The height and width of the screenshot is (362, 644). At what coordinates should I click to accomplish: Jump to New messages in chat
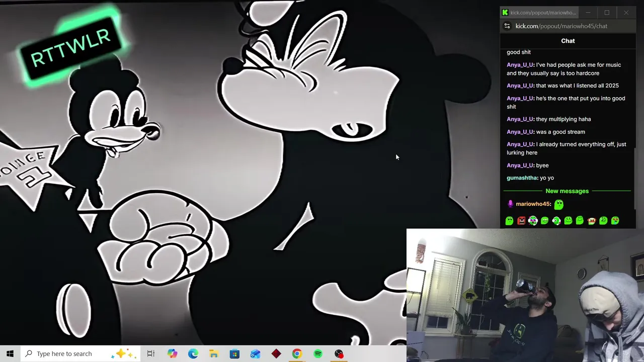tap(567, 191)
